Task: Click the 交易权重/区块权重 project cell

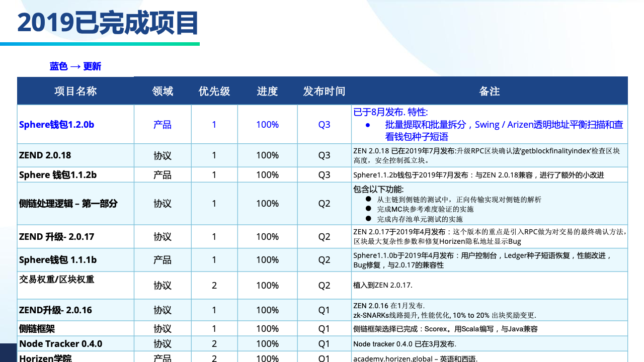Action: (x=57, y=279)
